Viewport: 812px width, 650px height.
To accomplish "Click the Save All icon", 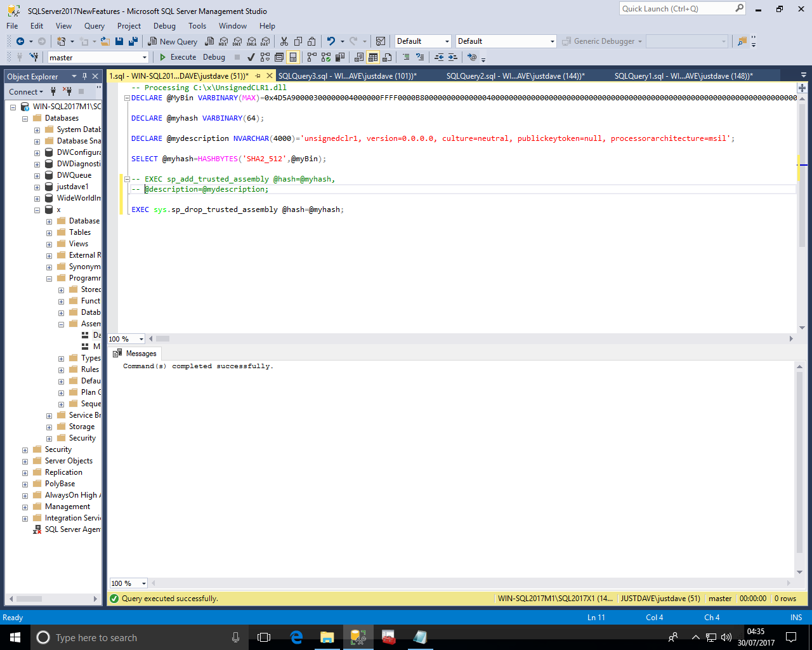I will click(133, 41).
